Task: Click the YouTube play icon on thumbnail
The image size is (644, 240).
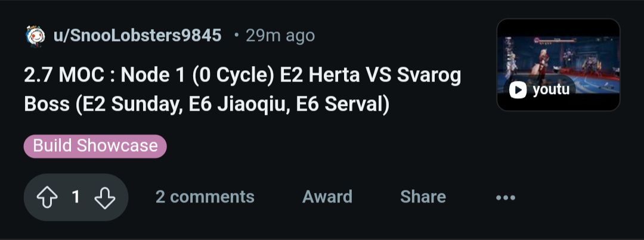Action: pyautogui.click(x=518, y=89)
